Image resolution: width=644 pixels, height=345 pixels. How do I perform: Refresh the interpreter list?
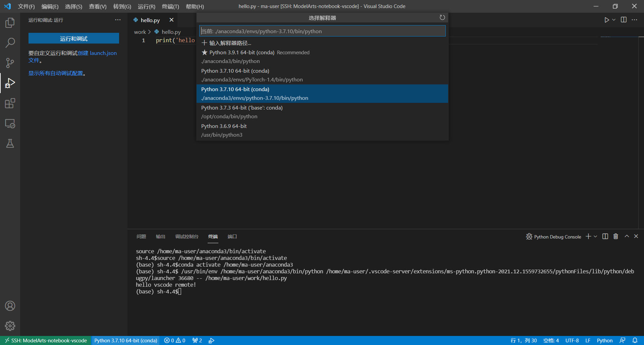coord(442,17)
